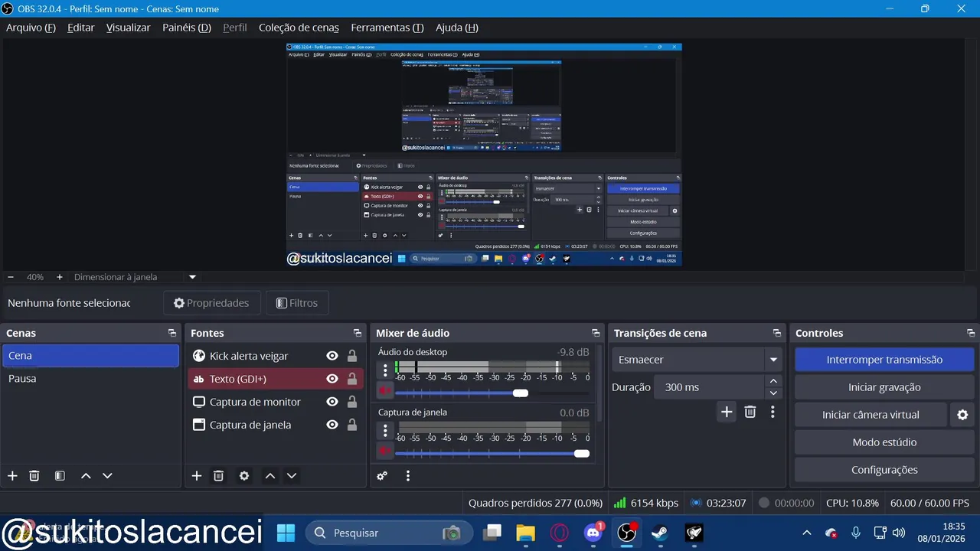The height and width of the screenshot is (551, 980).
Task: Open the Editar menu
Action: pos(80,28)
